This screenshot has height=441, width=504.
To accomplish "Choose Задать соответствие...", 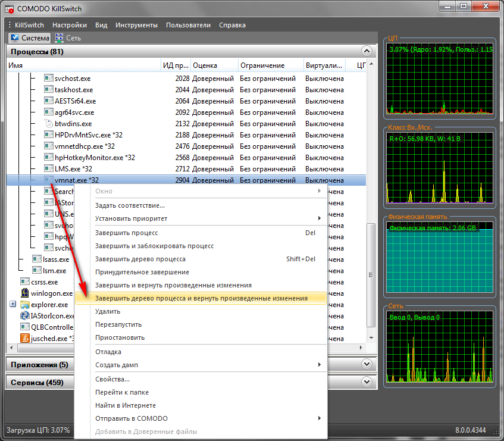I will coord(201,205).
